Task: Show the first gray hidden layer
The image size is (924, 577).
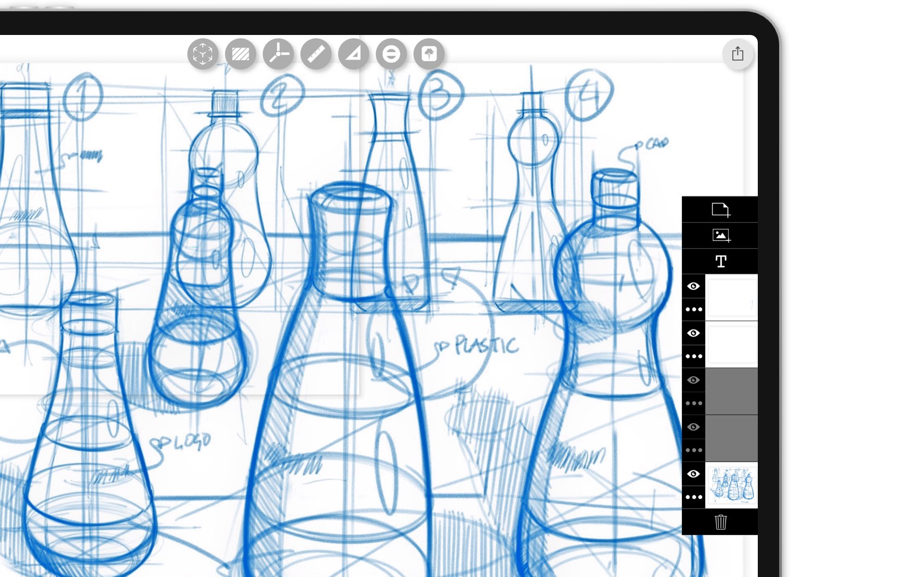Action: (x=693, y=380)
